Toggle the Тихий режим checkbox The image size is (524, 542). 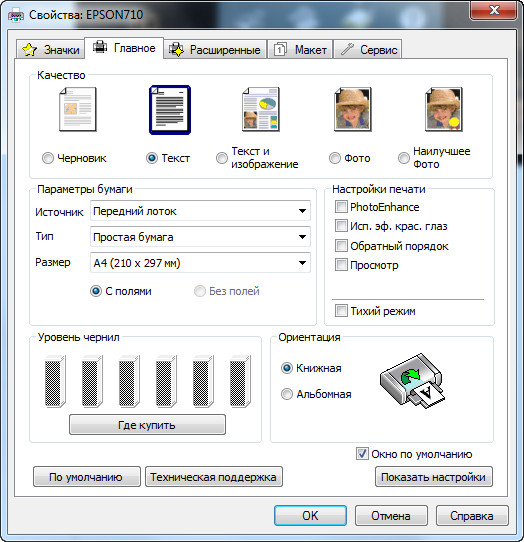click(341, 310)
